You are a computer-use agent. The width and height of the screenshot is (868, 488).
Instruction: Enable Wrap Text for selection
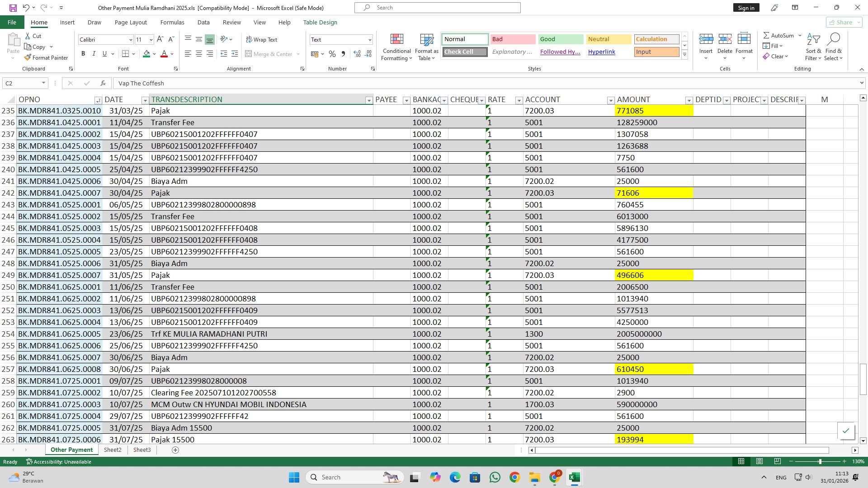point(262,39)
